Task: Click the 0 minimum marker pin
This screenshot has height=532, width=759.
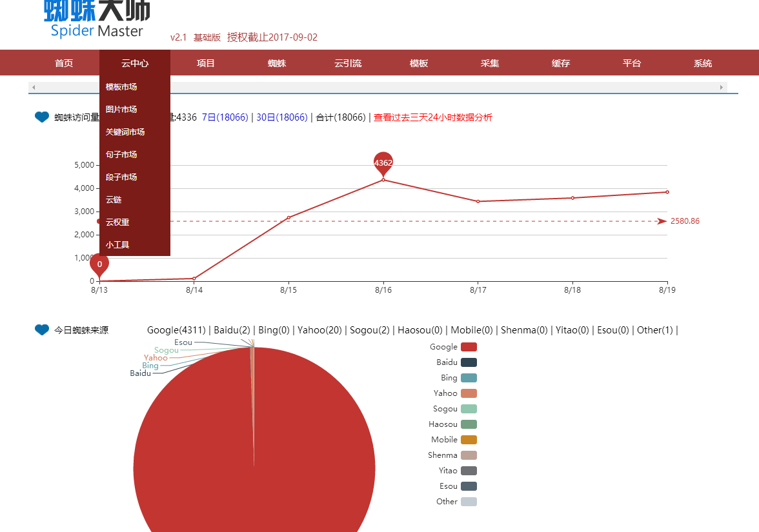Action: pos(99,264)
